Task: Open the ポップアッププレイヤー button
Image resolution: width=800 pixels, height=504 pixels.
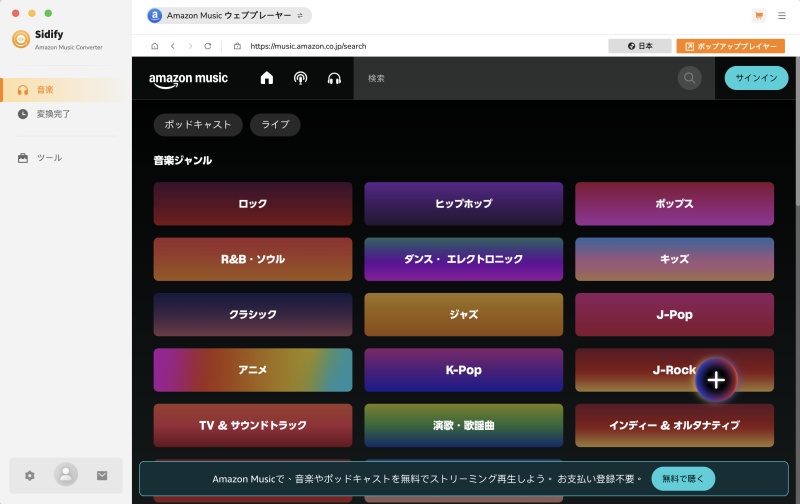Action: pyautogui.click(x=731, y=46)
